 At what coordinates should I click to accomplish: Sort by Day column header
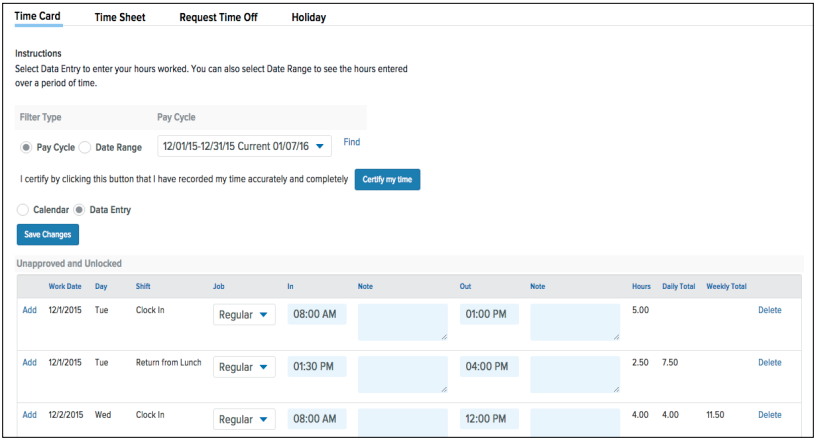pyautogui.click(x=101, y=286)
